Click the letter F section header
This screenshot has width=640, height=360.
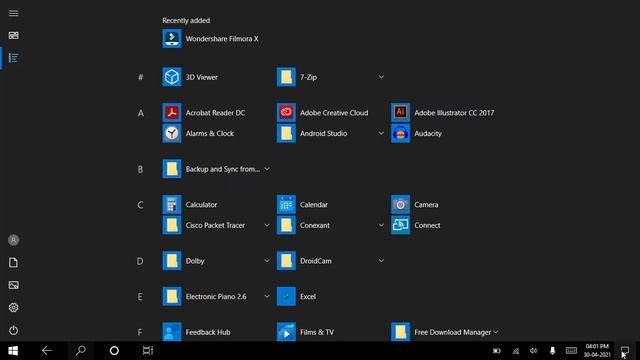tap(140, 332)
